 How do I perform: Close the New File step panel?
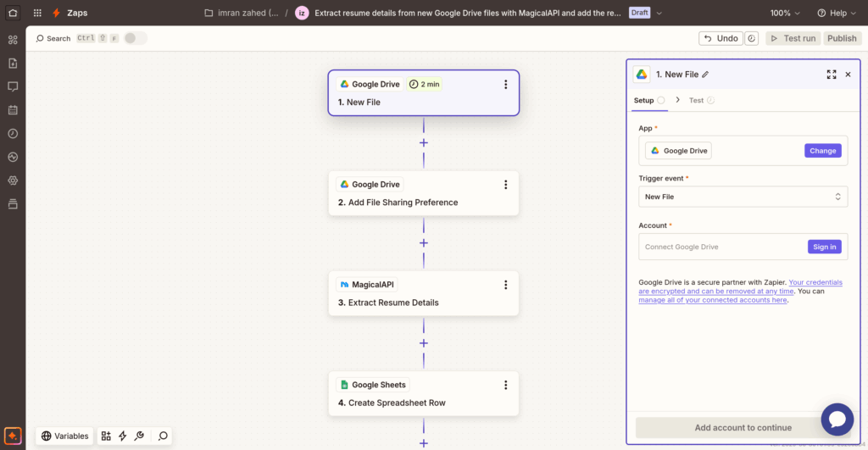click(848, 75)
